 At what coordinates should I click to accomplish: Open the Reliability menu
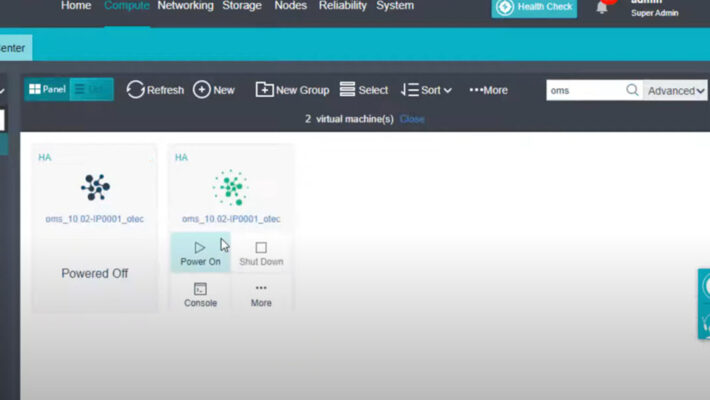click(x=343, y=6)
